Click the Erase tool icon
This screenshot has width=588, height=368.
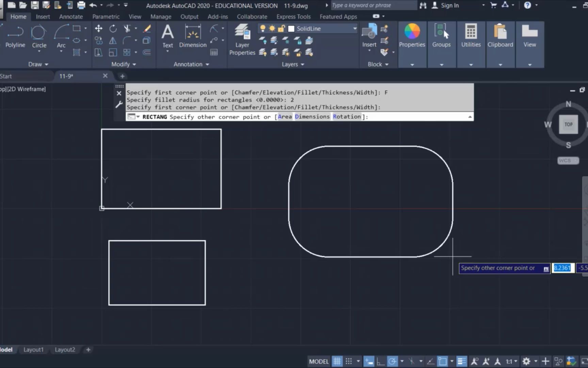tap(147, 29)
